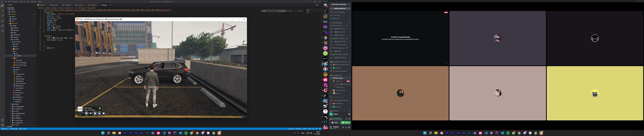Toggle Use Regular Expression in find widget
Screen dimensions: 644x136
coord(284,11)
